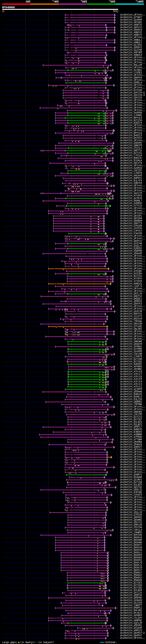The width and height of the screenshot is (146, 644).
Task: Select hit UniRef100_C8KIL6
Action: (131, 530)
